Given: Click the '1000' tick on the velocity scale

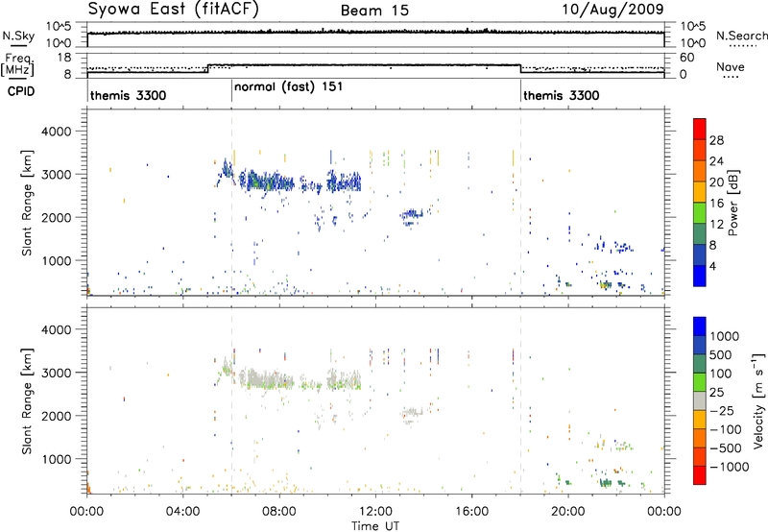Looking at the screenshot, I should point(725,336).
